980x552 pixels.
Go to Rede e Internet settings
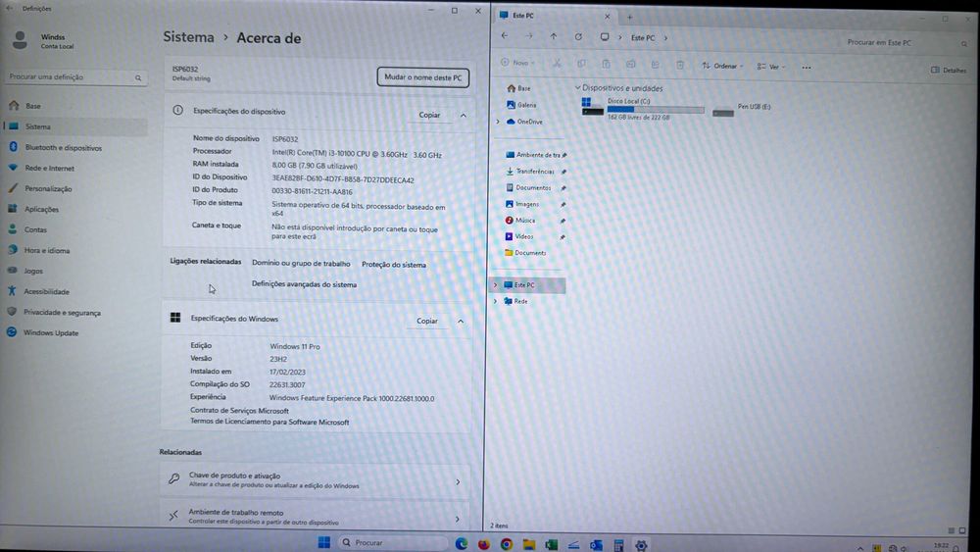click(49, 169)
